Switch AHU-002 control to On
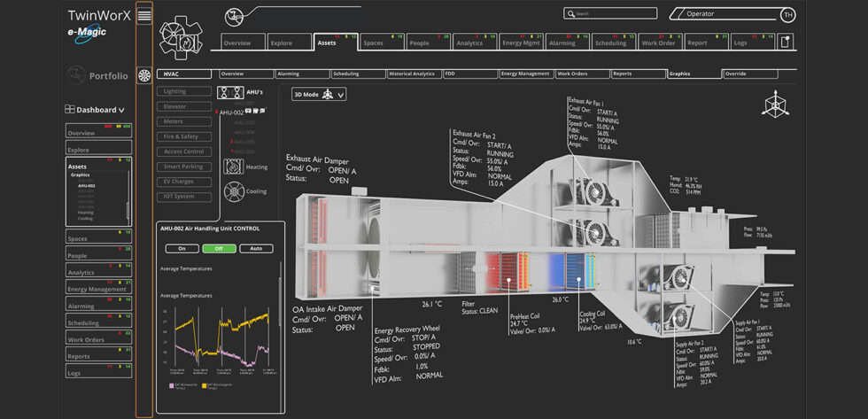Screen dimensions: 868x419 [182, 249]
